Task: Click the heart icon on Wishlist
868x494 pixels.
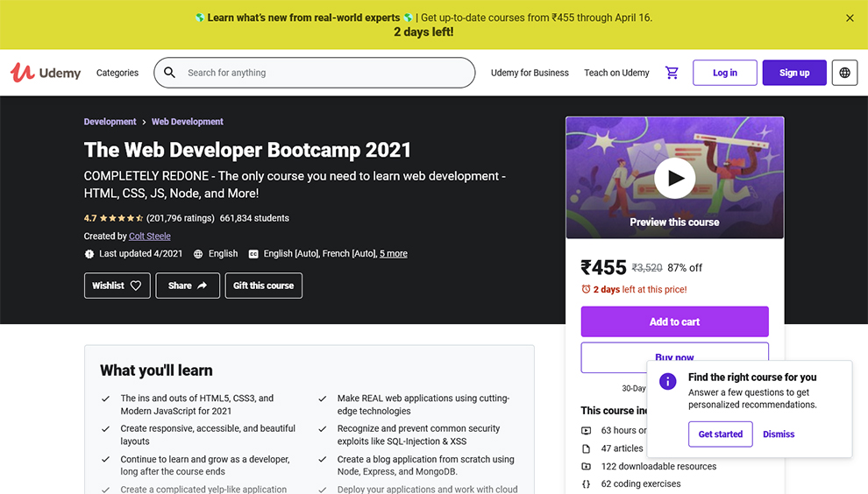Action: pyautogui.click(x=136, y=286)
